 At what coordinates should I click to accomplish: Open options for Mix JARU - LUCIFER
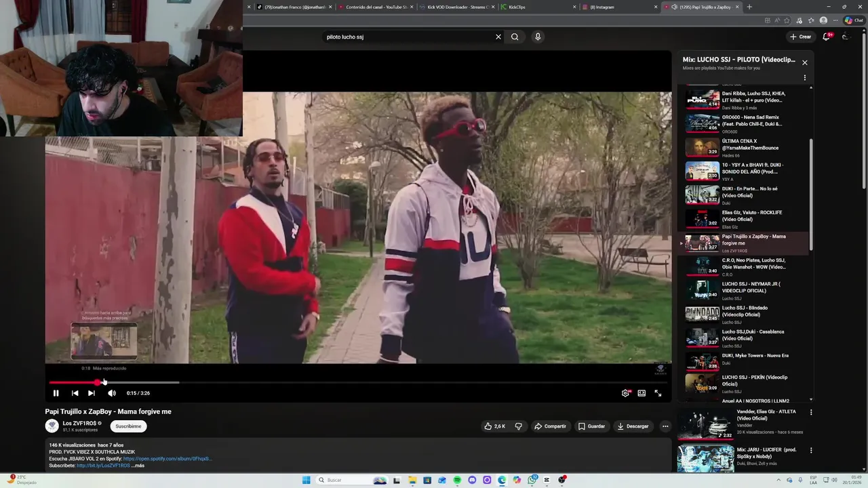811,450
